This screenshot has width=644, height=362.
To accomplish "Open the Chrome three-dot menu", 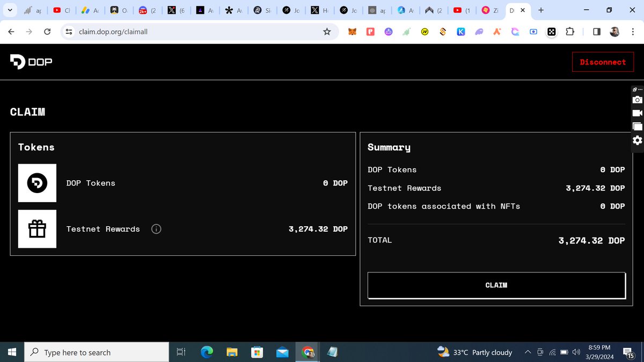I will (x=633, y=32).
